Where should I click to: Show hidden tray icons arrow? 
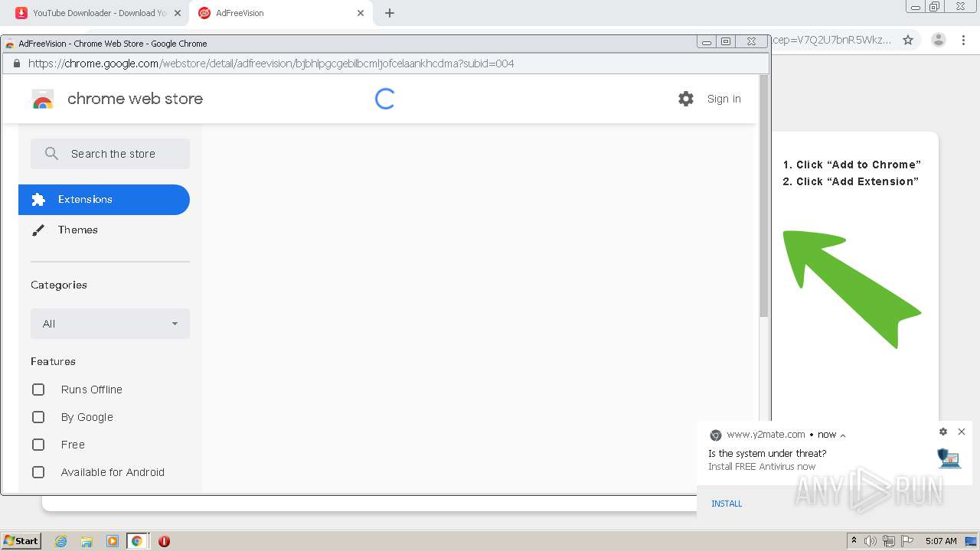click(x=854, y=541)
